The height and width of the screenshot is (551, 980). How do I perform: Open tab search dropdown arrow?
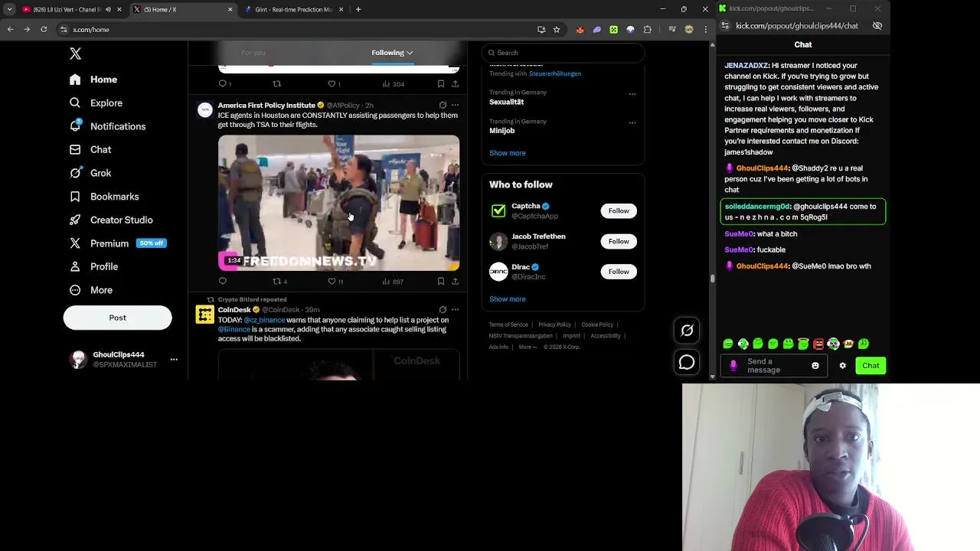click(x=9, y=9)
